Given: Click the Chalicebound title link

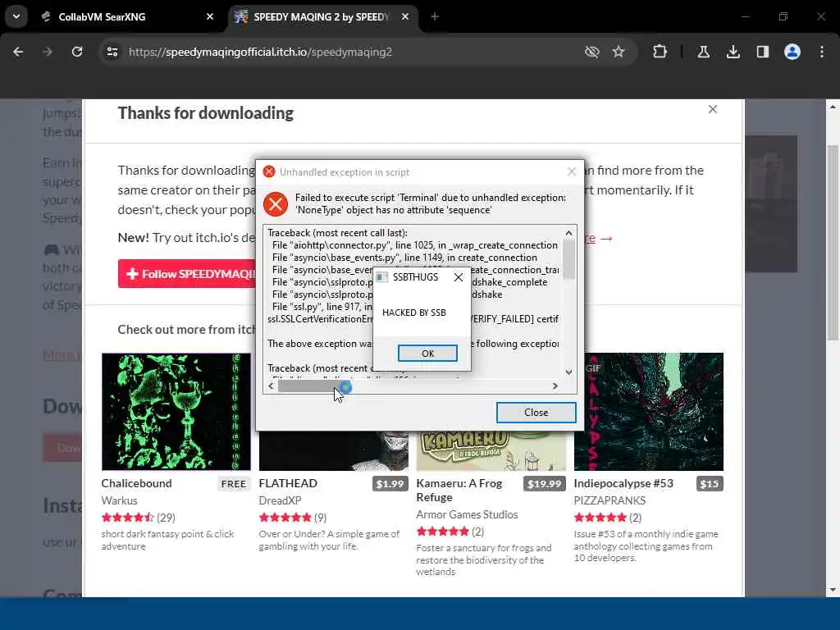Looking at the screenshot, I should 137,483.
